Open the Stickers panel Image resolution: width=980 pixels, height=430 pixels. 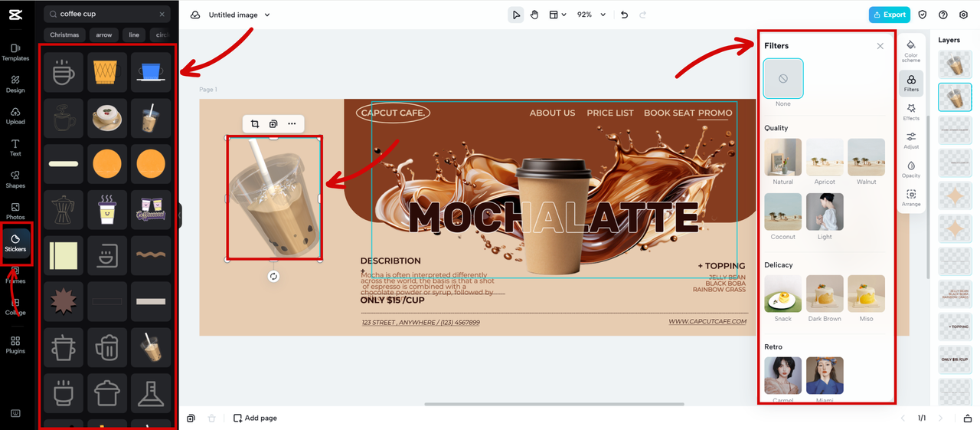click(15, 243)
